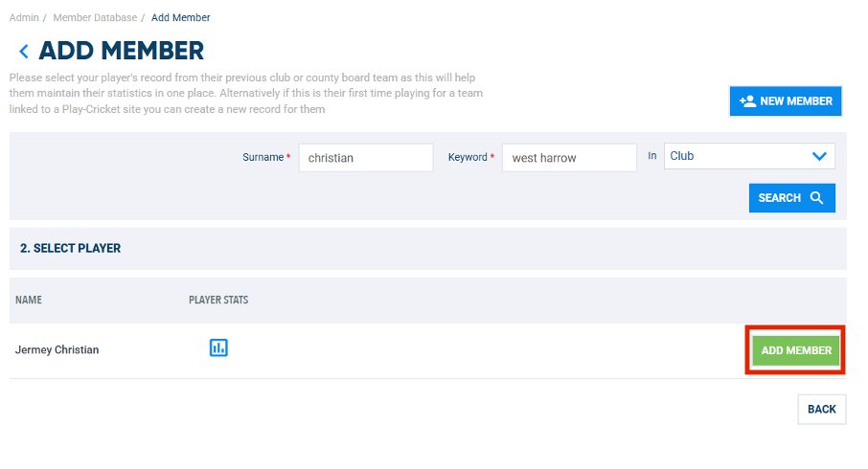
Task: Click the Player Stats column header
Action: 218,300
